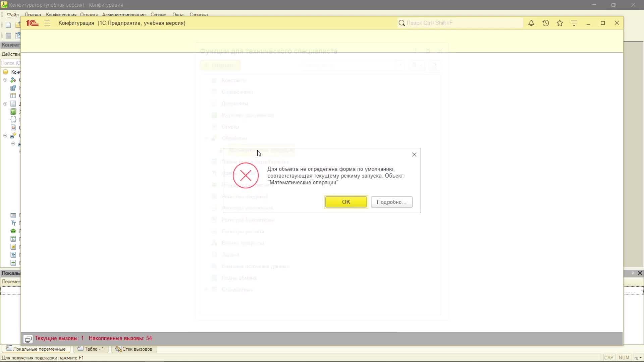Select the green Calculation types tree icon
Screen dimensions: 644x362
[13, 231]
